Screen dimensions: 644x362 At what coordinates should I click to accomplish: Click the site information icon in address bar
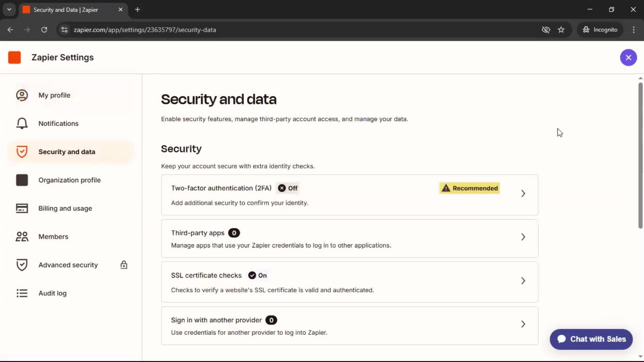click(64, 30)
